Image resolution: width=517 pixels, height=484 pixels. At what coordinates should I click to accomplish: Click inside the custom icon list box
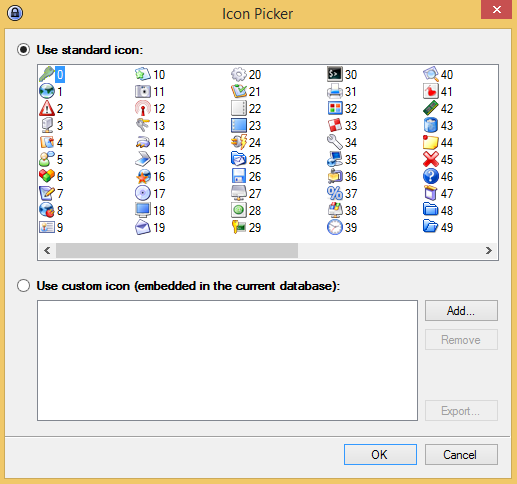tap(227, 360)
